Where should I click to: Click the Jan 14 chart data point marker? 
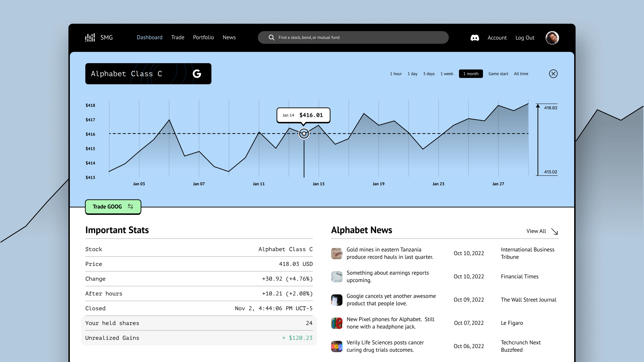click(304, 133)
